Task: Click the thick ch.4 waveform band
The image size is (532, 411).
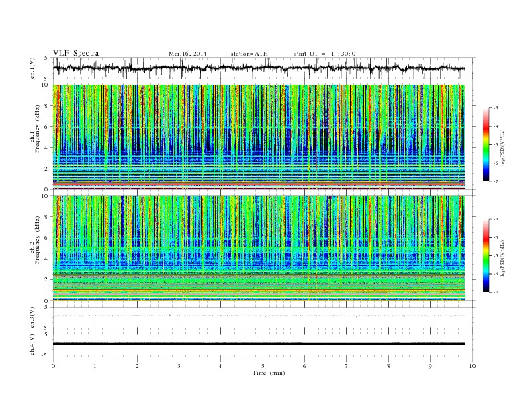Action: tap(259, 344)
